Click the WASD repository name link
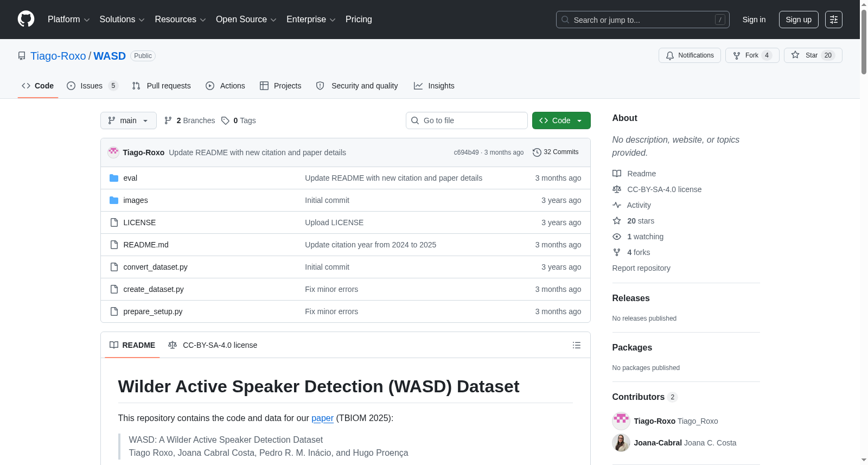The image size is (868, 465). [110, 56]
